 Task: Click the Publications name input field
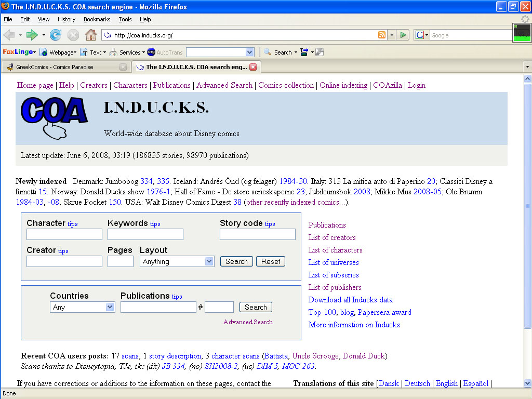pos(158,307)
